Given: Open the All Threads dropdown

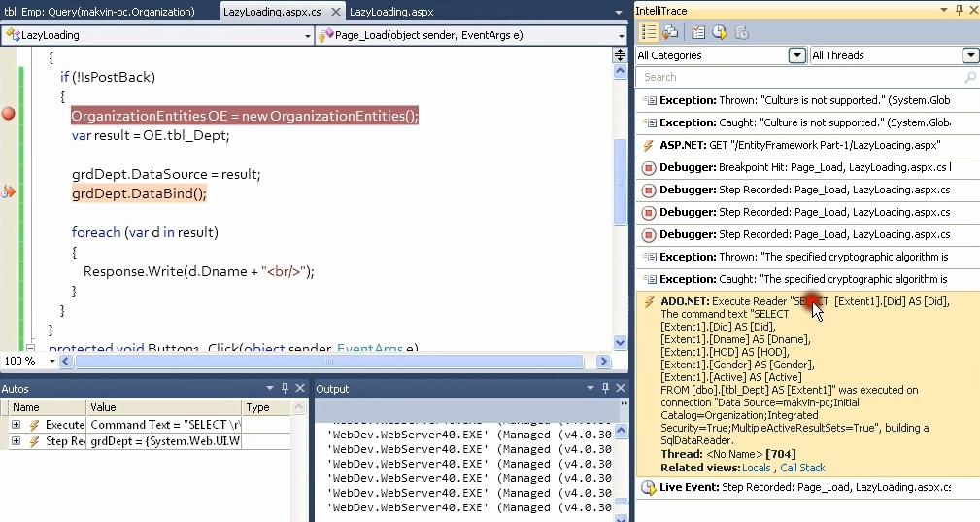Looking at the screenshot, I should pyautogui.click(x=970, y=55).
